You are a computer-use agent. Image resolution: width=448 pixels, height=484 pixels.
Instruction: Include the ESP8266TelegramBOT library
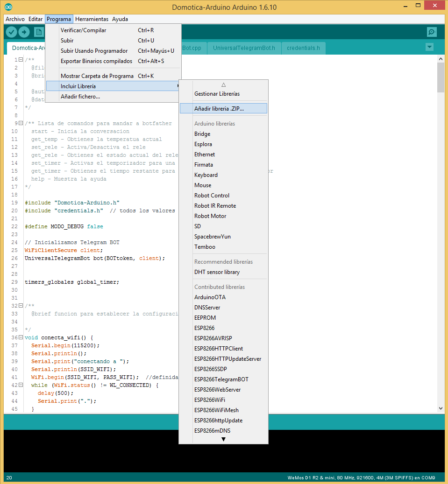[x=223, y=379]
